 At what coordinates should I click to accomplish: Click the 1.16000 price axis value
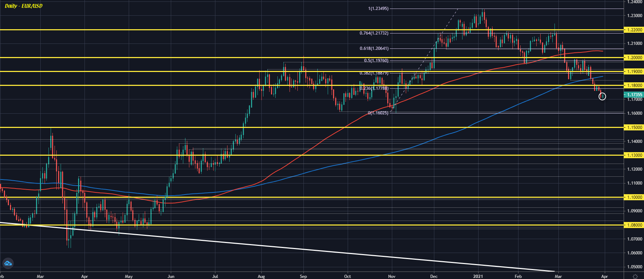[634, 113]
